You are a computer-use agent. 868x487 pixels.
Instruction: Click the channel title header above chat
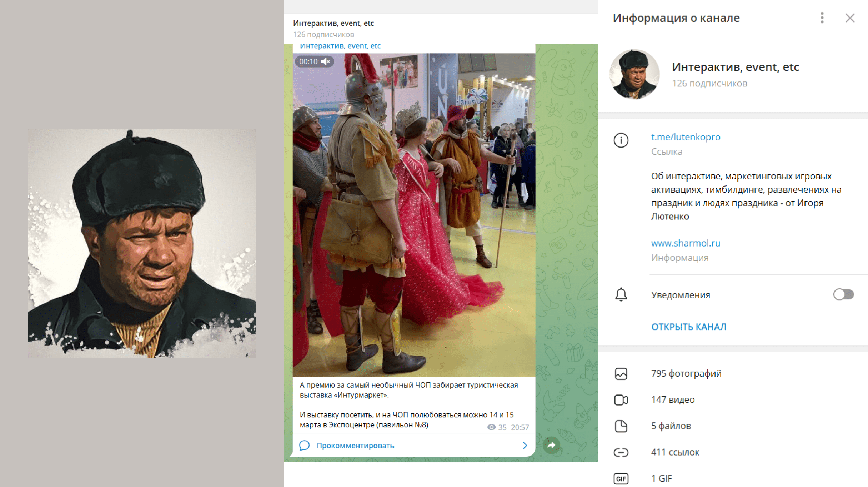click(x=333, y=23)
